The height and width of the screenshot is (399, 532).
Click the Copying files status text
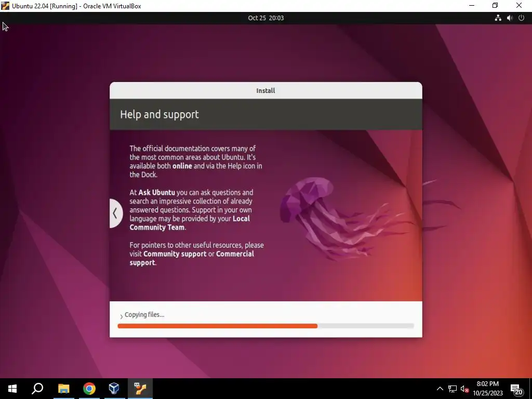coord(144,314)
